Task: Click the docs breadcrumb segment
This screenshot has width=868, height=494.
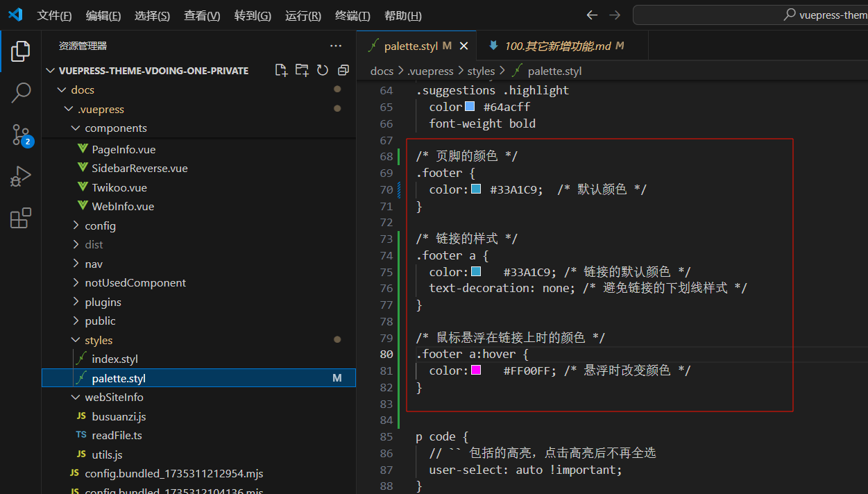Action: [382, 71]
